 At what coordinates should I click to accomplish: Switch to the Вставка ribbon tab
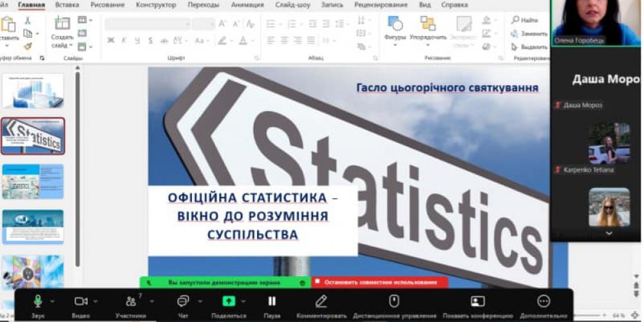click(x=67, y=5)
